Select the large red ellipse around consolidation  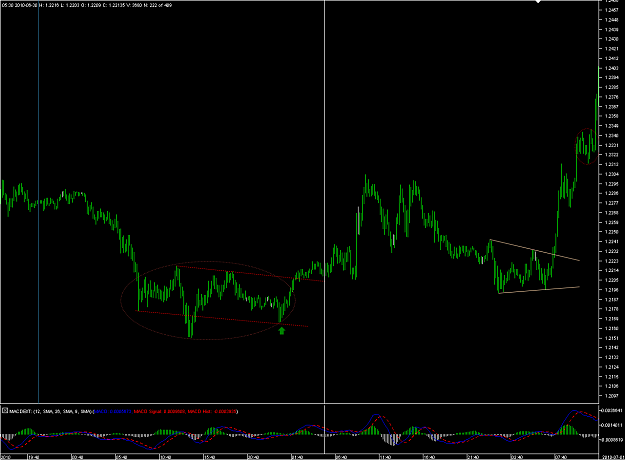[208, 300]
